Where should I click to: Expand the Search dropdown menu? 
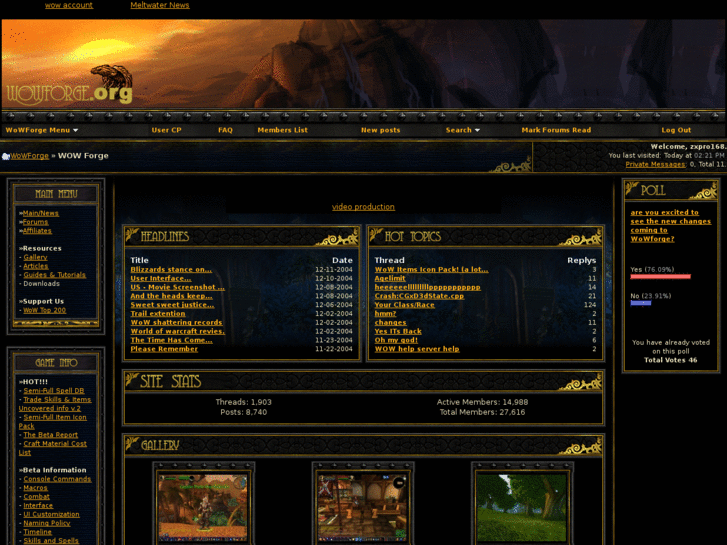coord(462,130)
